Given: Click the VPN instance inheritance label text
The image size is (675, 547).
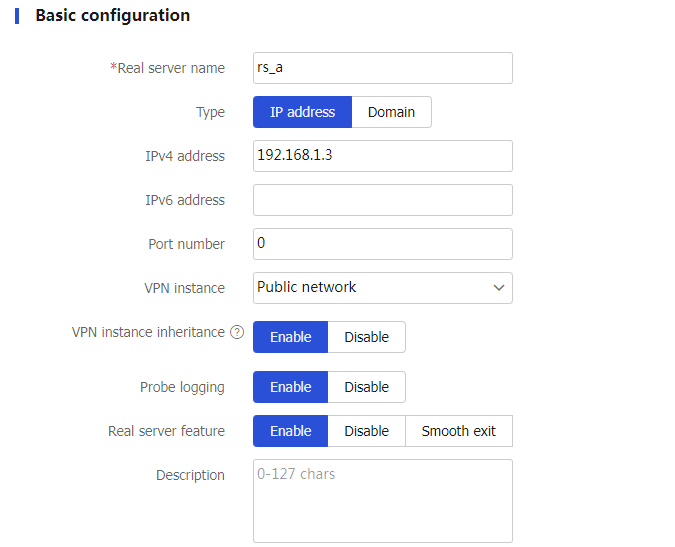Looking at the screenshot, I should (x=148, y=332).
